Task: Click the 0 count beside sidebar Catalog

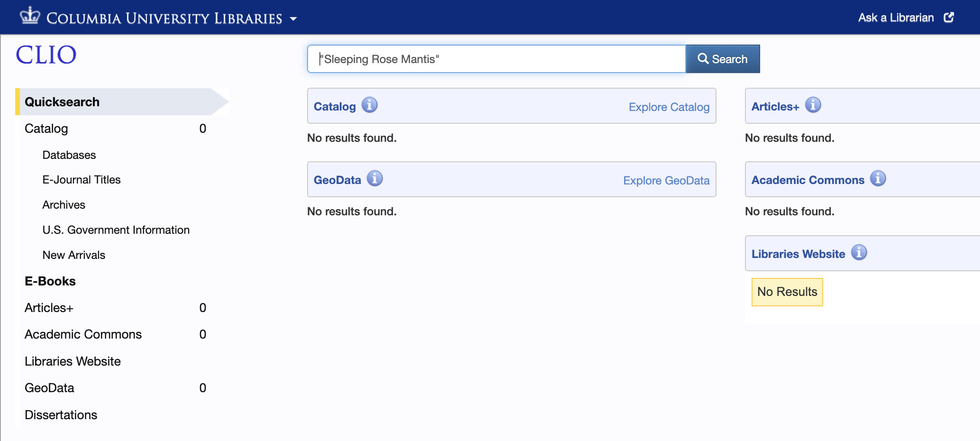Action: 203,129
